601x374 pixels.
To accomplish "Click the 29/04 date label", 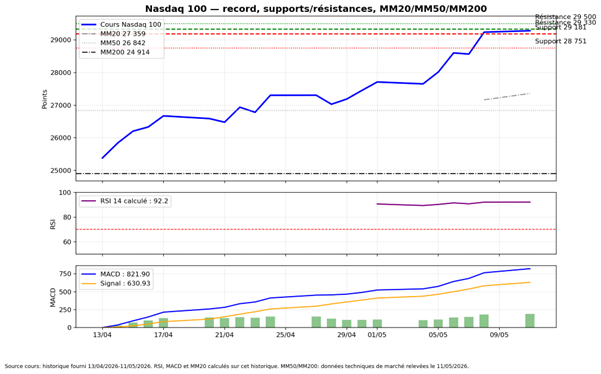I will (x=346, y=335).
